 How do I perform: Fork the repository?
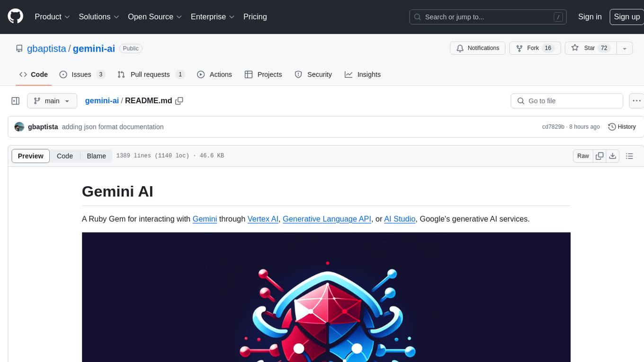535,48
